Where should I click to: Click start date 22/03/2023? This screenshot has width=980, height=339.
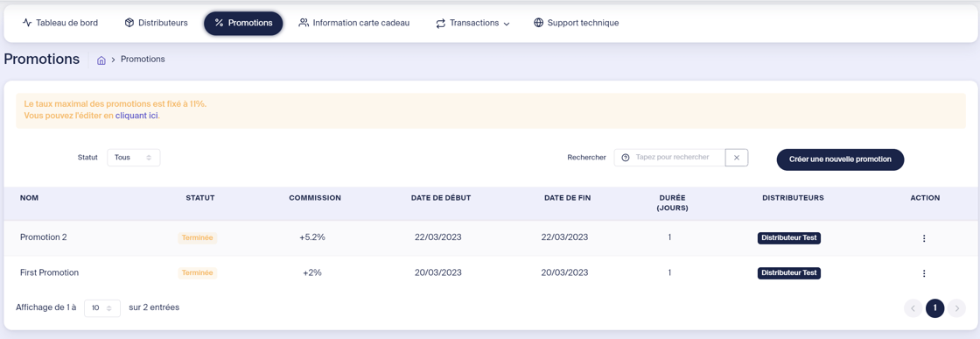tap(438, 237)
